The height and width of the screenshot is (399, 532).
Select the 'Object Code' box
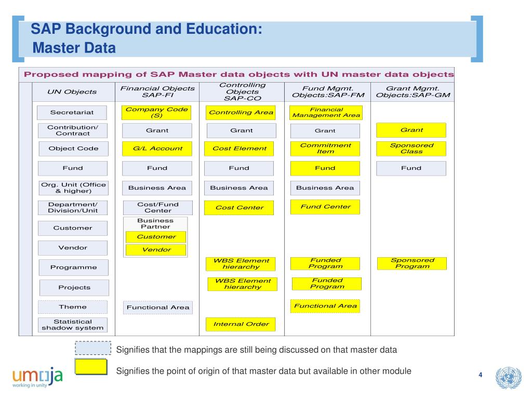click(74, 149)
